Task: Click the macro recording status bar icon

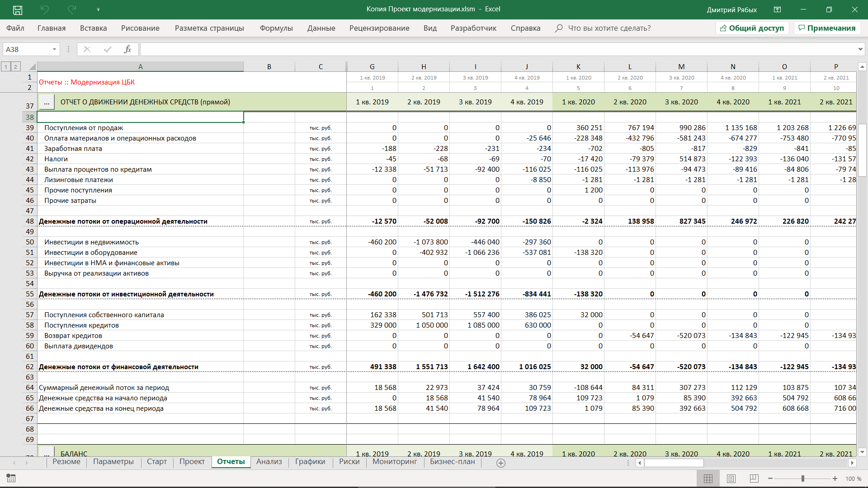Action: pyautogui.click(x=11, y=478)
